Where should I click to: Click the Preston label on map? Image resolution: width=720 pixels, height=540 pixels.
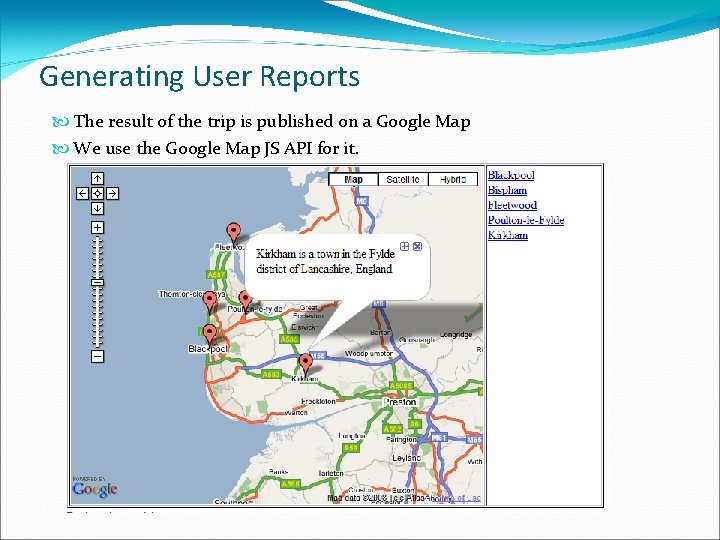pos(399,402)
